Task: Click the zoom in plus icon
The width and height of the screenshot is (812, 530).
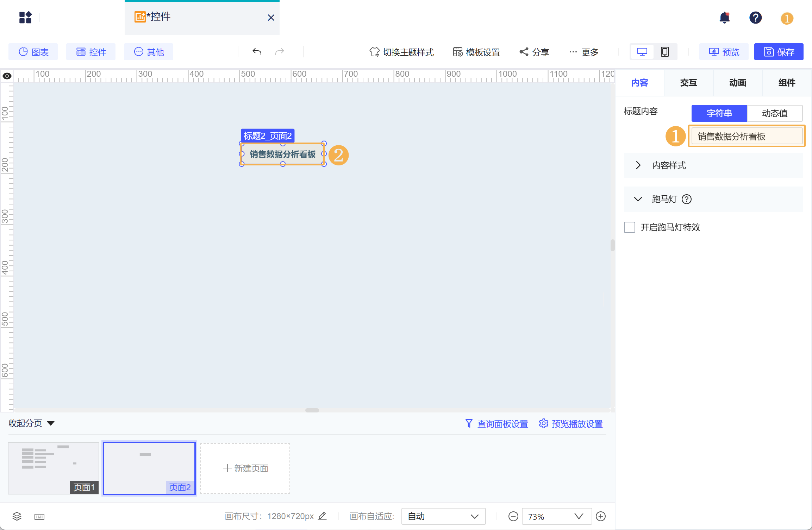Action: [x=600, y=516]
